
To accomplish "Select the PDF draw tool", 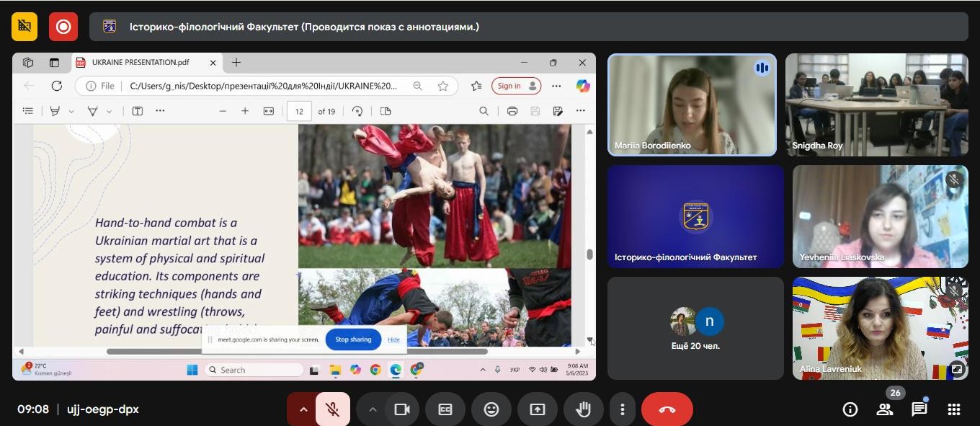I will [x=92, y=111].
